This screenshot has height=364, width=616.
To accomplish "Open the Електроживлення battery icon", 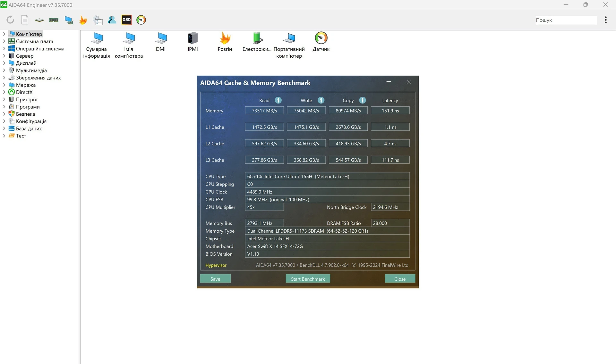I will tap(257, 42).
